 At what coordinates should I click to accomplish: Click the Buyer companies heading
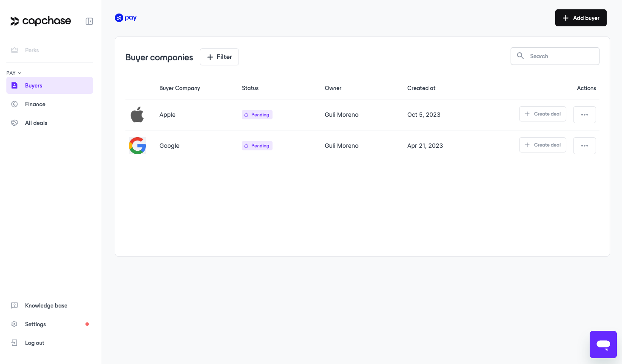(159, 57)
